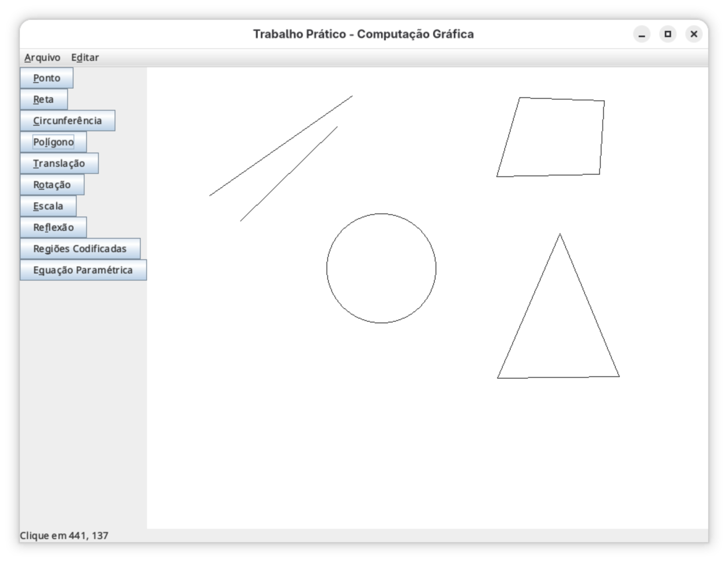This screenshot has height=562, width=728.
Task: Pick the Polígono tool
Action: tap(53, 142)
